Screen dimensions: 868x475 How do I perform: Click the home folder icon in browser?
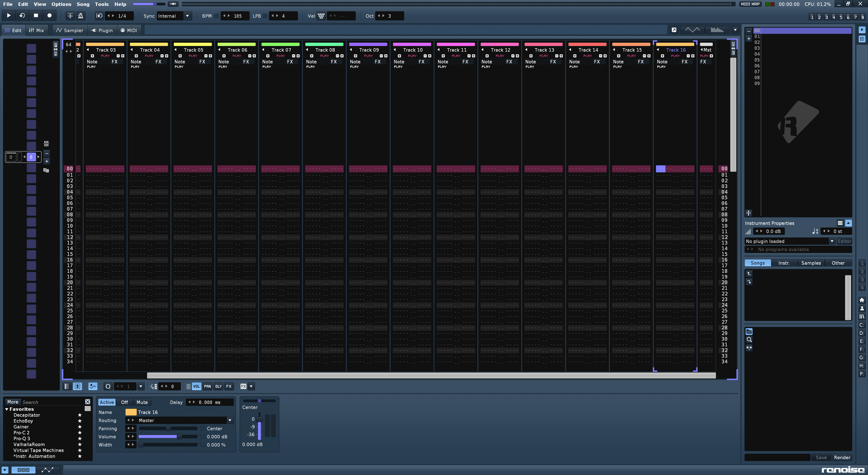coord(862,300)
